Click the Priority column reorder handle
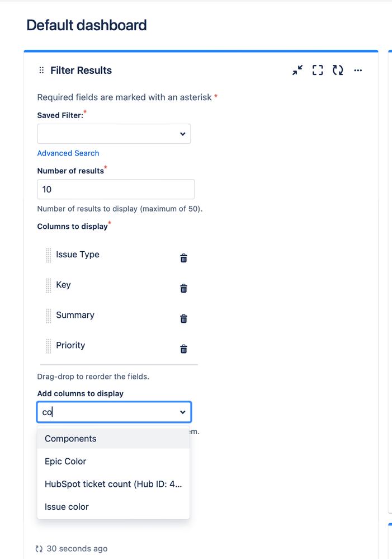Image resolution: width=392 pixels, height=559 pixels. coord(48,346)
